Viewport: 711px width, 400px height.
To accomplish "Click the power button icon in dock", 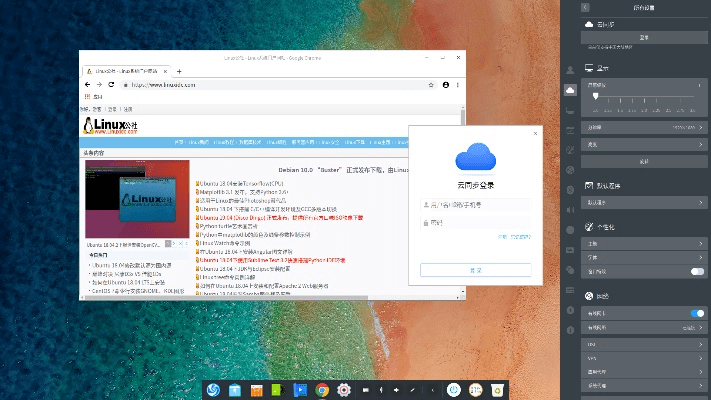I will [453, 389].
